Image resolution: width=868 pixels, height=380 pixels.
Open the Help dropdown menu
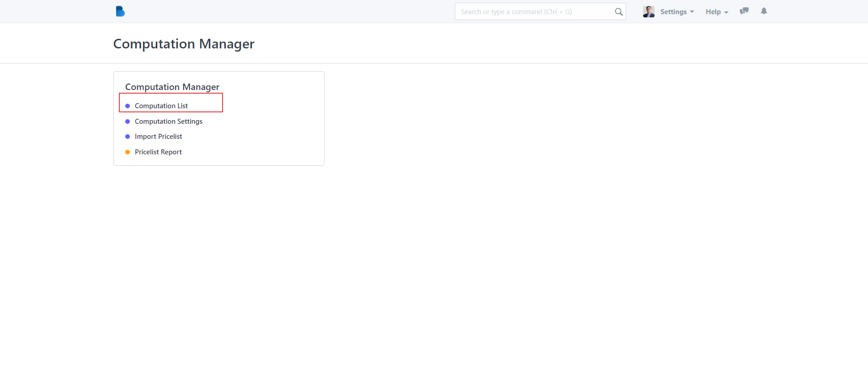coord(713,12)
